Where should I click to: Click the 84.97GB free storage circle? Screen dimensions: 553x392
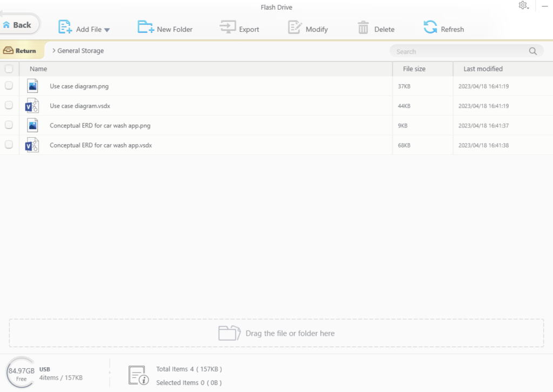coord(21,373)
